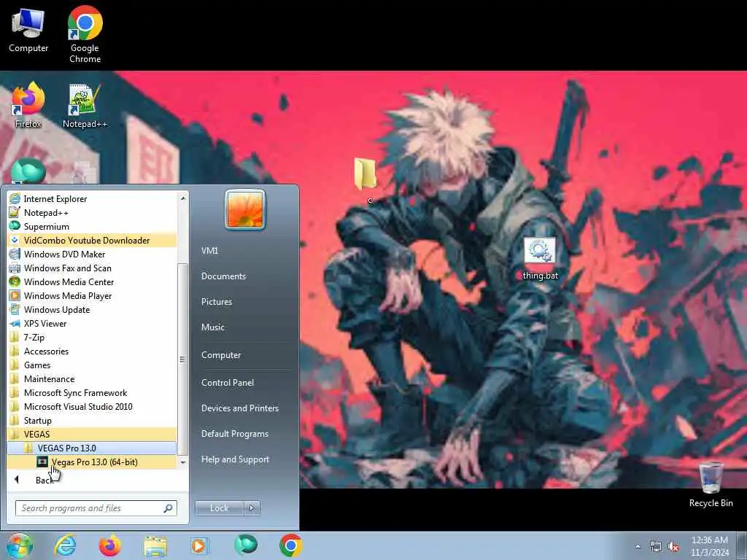Open VidCombo Youtube Downloader entry
The width and height of the screenshot is (747, 560).
pos(91,240)
